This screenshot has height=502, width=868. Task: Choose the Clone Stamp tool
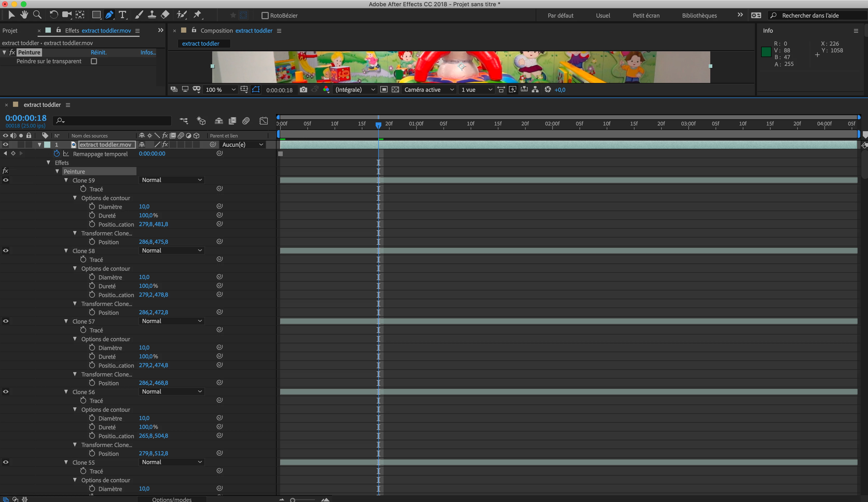tap(151, 15)
